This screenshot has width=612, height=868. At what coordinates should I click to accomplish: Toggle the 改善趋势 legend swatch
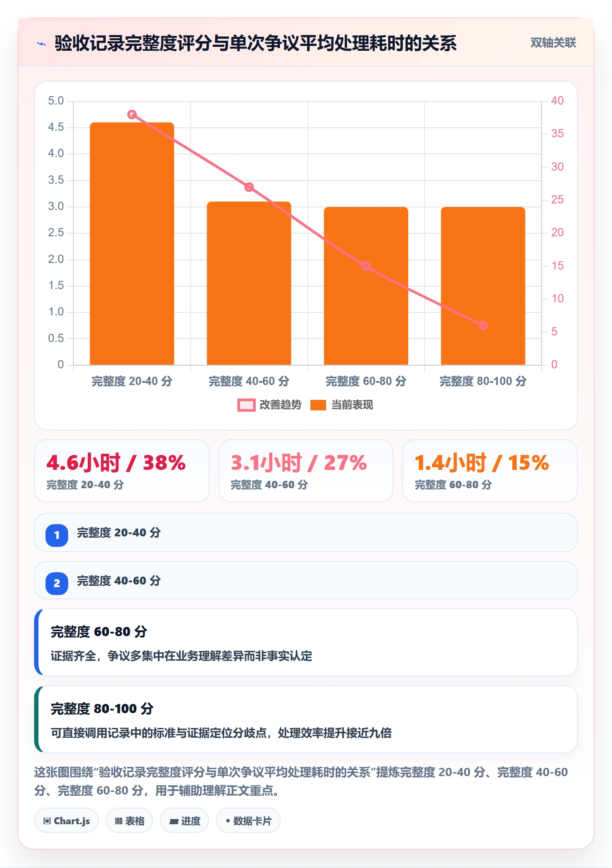tap(246, 405)
